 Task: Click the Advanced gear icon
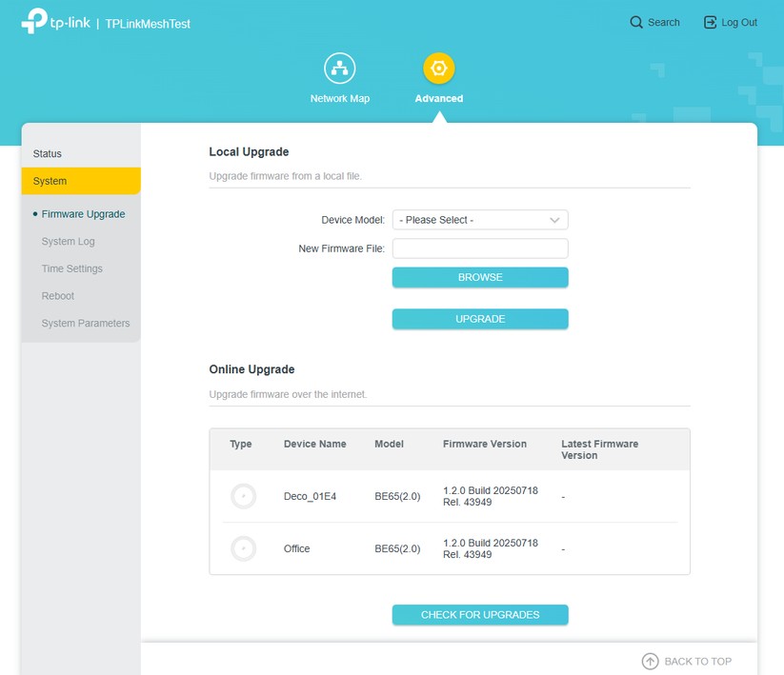pyautogui.click(x=438, y=69)
